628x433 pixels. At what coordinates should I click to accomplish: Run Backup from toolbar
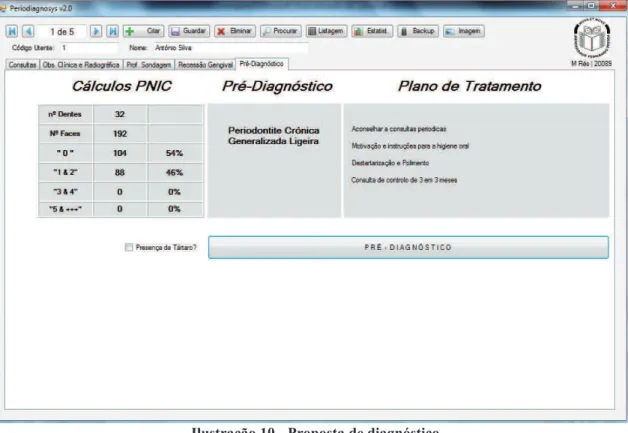(x=418, y=31)
